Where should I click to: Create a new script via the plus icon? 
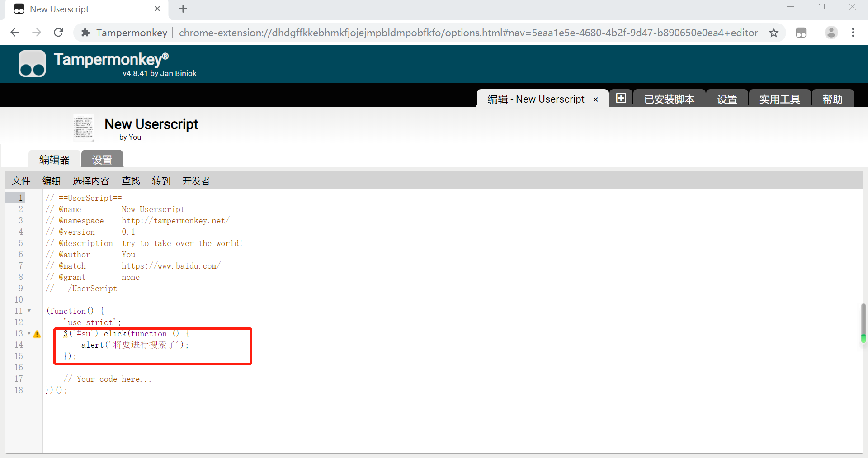(621, 98)
